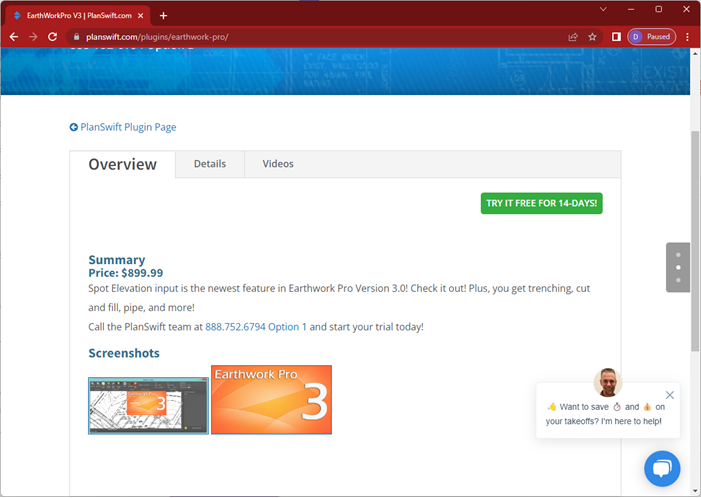This screenshot has height=498, width=701.
Task: Click the chat agent avatar photo
Action: [608, 382]
